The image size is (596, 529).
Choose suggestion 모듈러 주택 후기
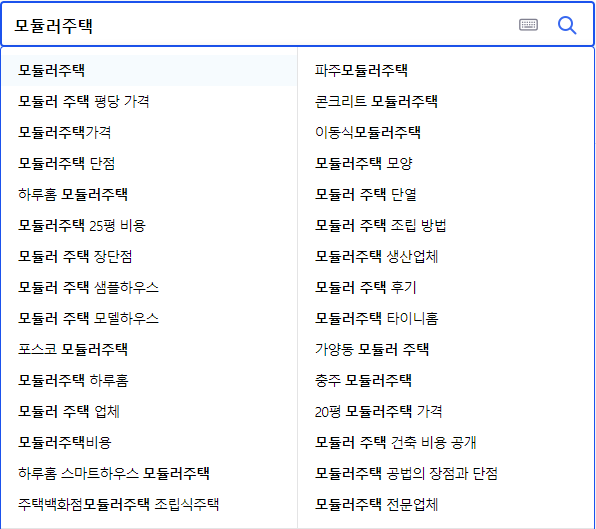pos(366,287)
